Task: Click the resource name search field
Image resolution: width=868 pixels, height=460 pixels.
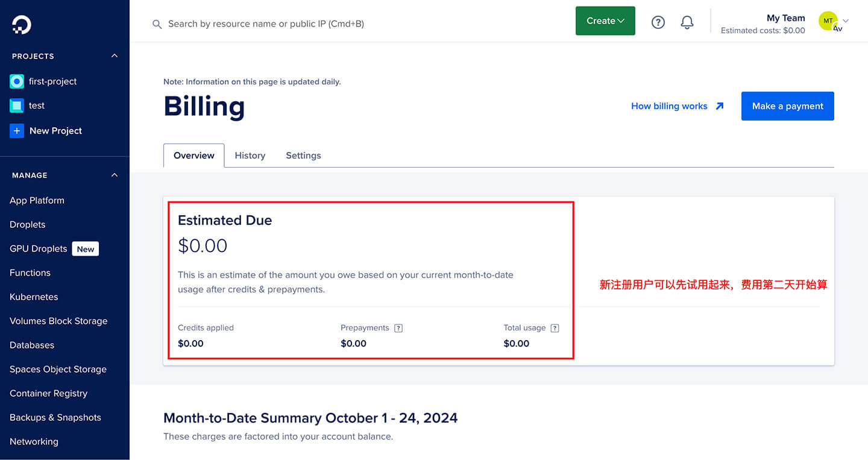Action: coord(266,24)
